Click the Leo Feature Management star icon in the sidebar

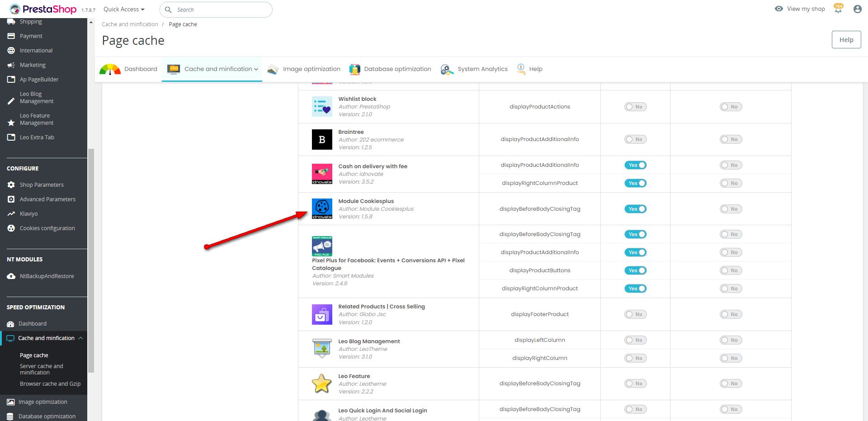click(11, 123)
